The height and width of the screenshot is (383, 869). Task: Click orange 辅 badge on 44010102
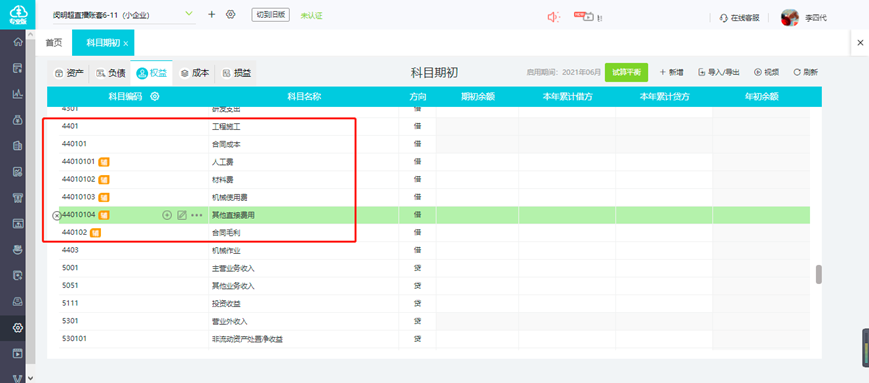pyautogui.click(x=104, y=180)
